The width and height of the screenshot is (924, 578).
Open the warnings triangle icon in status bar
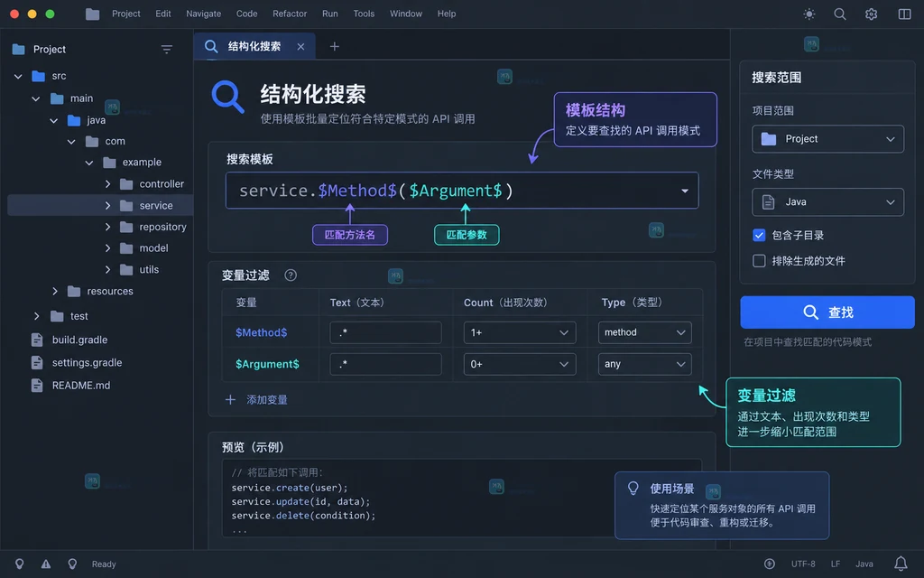pos(46,564)
